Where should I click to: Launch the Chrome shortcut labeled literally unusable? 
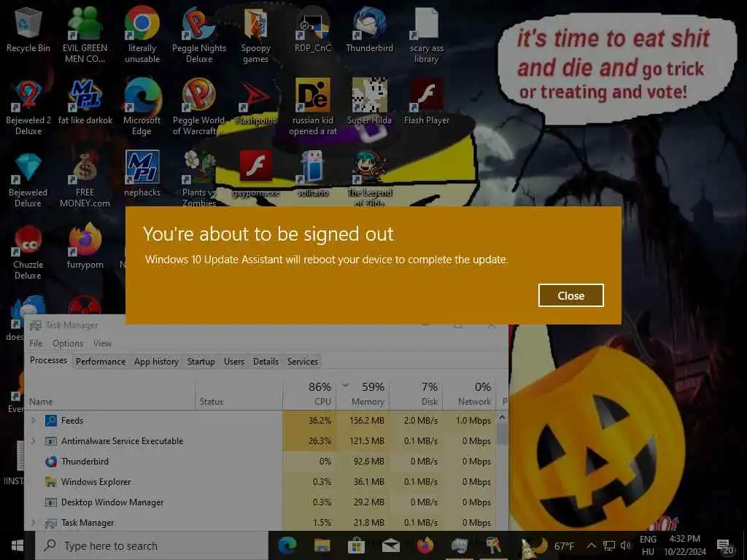tap(142, 35)
